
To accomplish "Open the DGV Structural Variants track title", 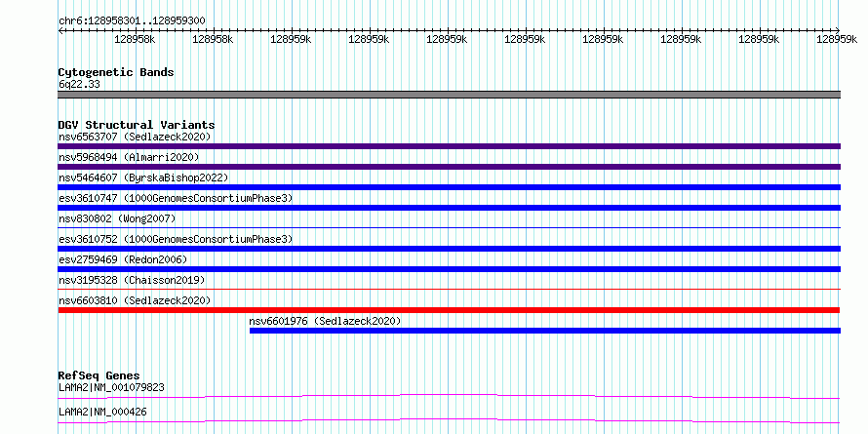I will [137, 125].
